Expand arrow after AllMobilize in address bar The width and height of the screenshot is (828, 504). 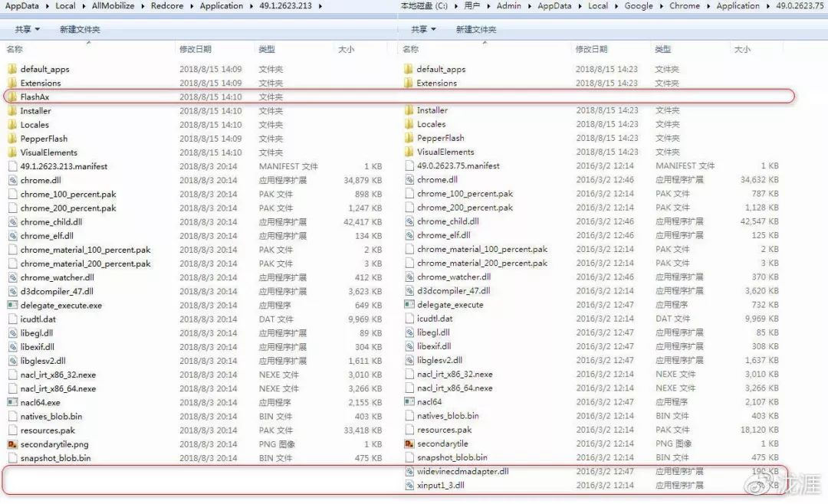coord(143,6)
